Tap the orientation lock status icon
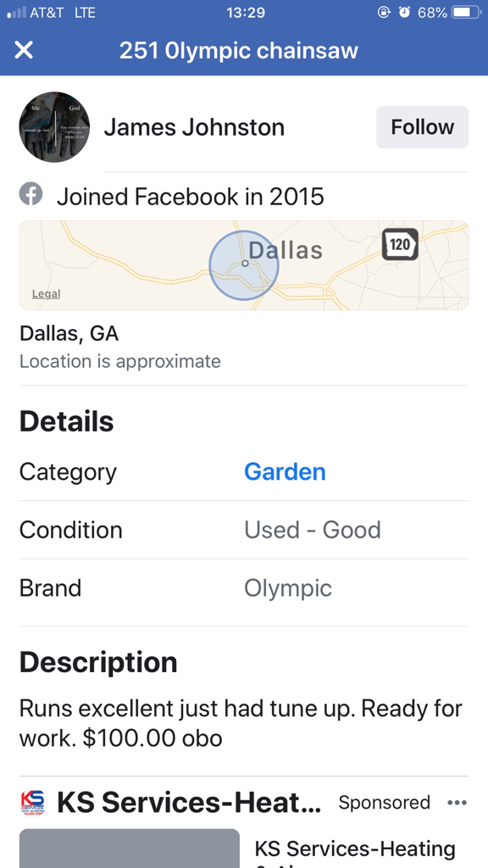The image size is (488, 868). [x=384, y=12]
